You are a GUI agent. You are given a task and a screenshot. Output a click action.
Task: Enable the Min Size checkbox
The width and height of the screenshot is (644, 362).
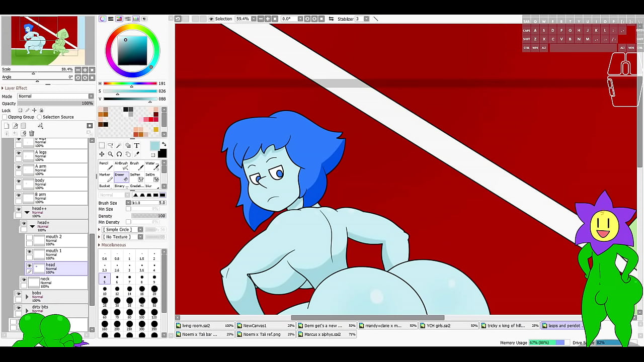[128, 209]
